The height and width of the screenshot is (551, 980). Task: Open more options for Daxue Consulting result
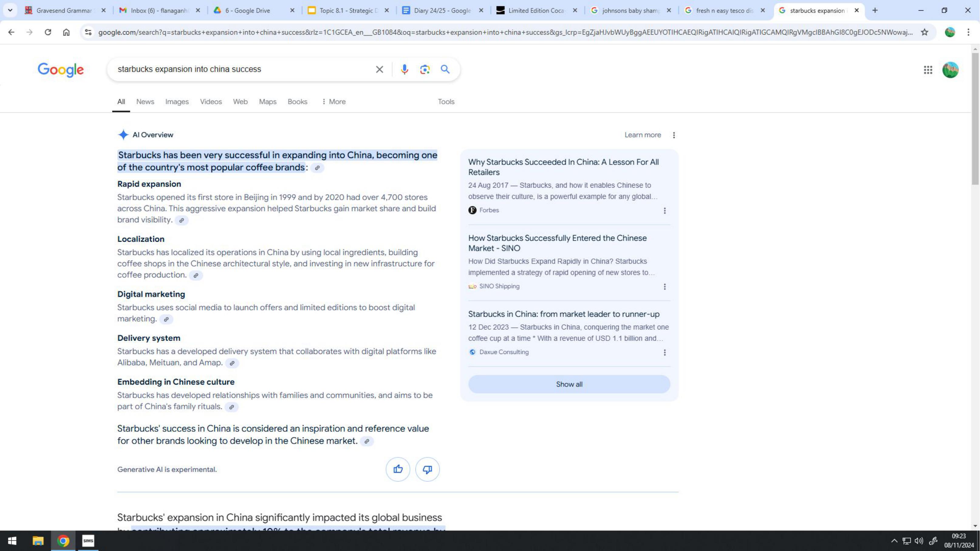(664, 352)
